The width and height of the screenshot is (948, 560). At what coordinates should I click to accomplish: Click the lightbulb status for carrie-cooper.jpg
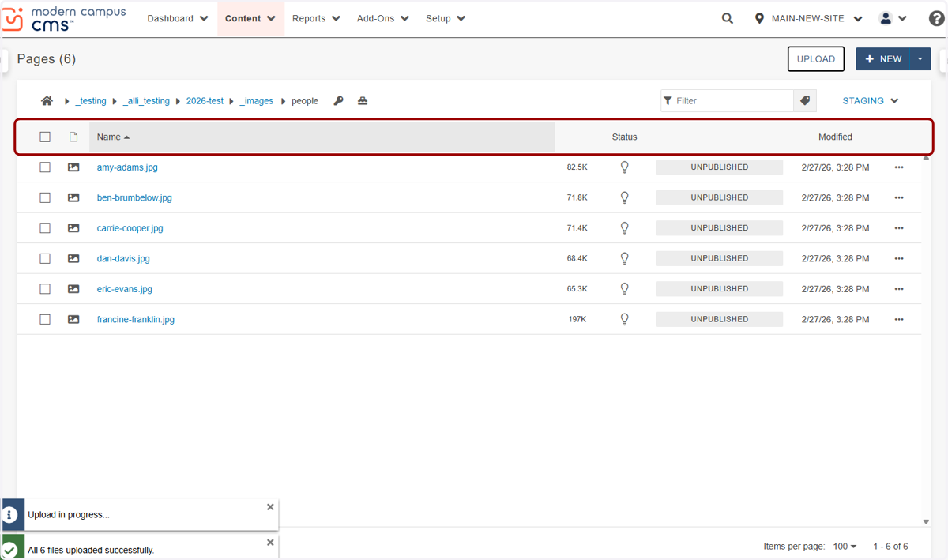625,228
